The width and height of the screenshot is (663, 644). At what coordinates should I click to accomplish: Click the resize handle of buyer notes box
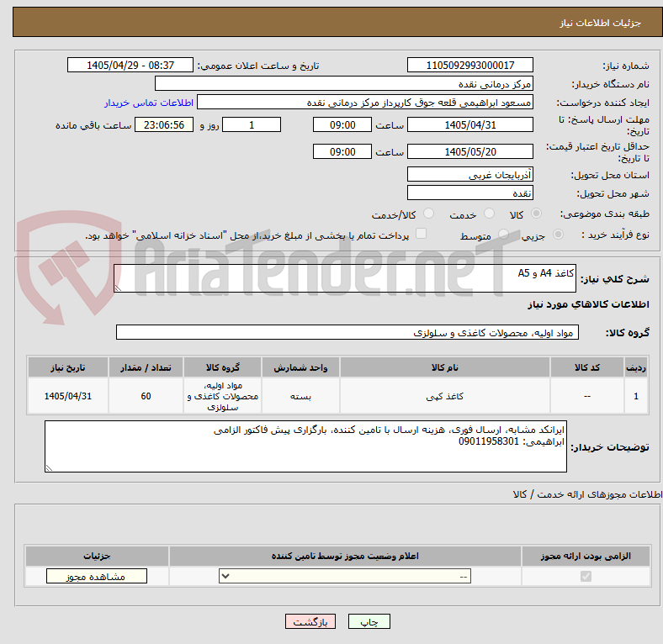[x=49, y=467]
